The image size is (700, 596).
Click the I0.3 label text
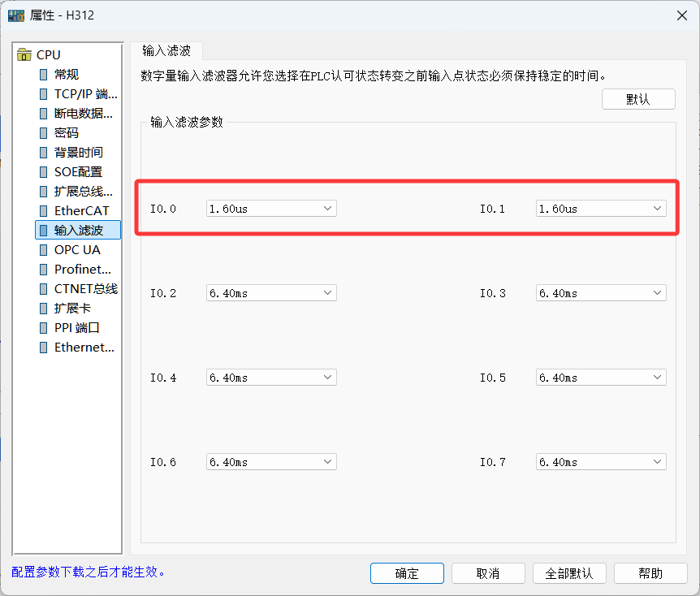tap(492, 293)
